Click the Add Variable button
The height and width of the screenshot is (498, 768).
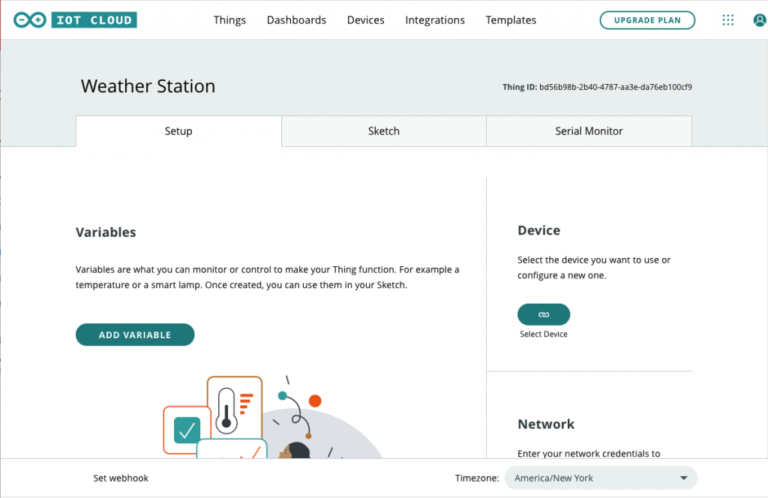[135, 335]
